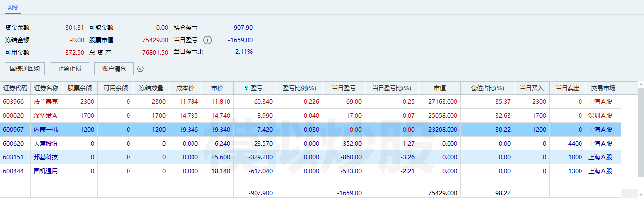Sort by the 仓位占比(%) column header
This screenshot has height=198, width=644.
487,88
